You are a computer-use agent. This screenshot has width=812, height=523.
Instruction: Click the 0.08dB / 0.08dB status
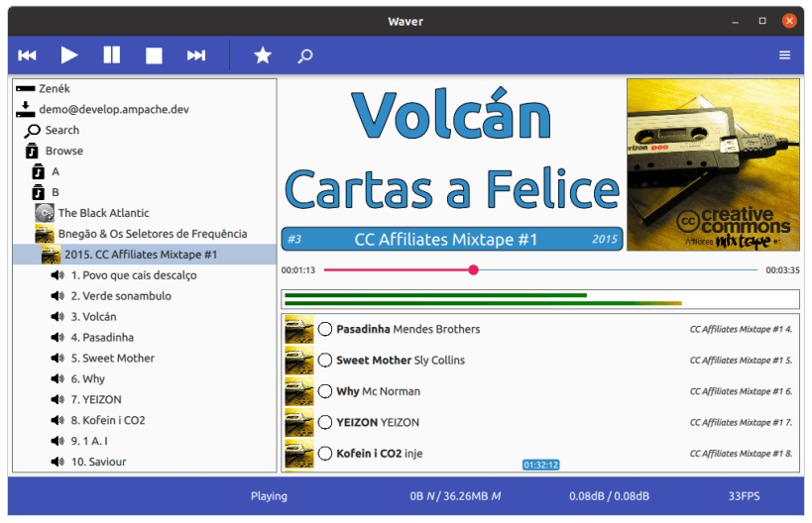pos(609,496)
